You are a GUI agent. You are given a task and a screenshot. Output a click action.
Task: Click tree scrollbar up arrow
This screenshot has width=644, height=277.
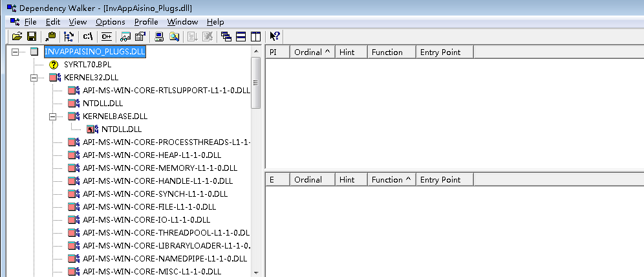256,51
